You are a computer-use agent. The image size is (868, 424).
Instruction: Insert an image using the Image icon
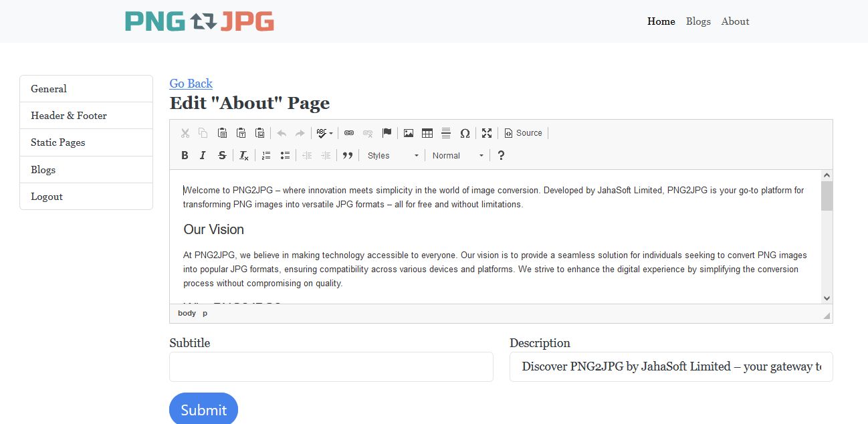tap(409, 133)
